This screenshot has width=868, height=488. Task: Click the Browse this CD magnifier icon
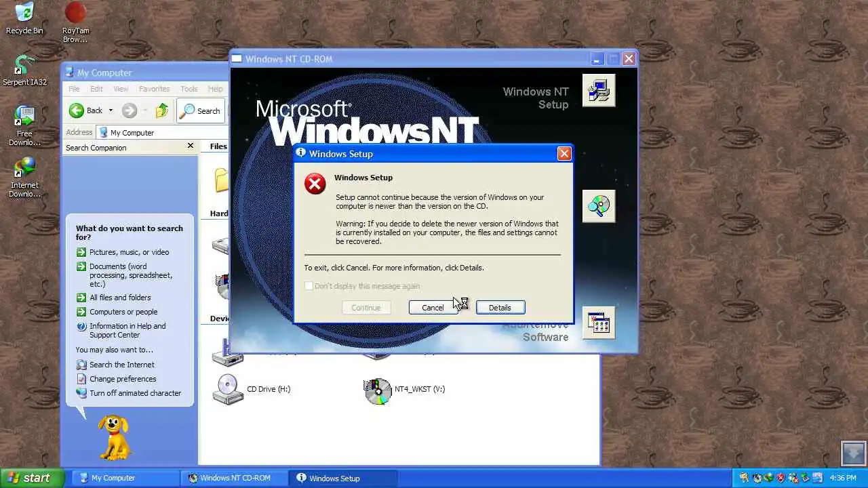599,206
